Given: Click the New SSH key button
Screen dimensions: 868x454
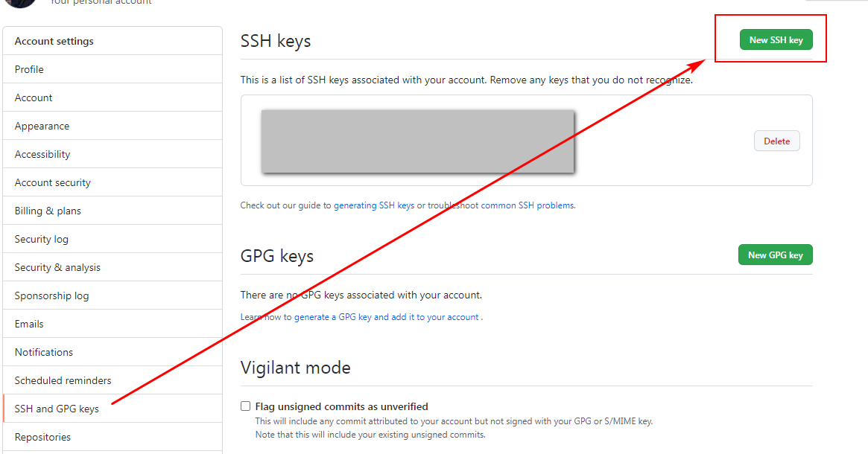Looking at the screenshot, I should coord(776,39).
